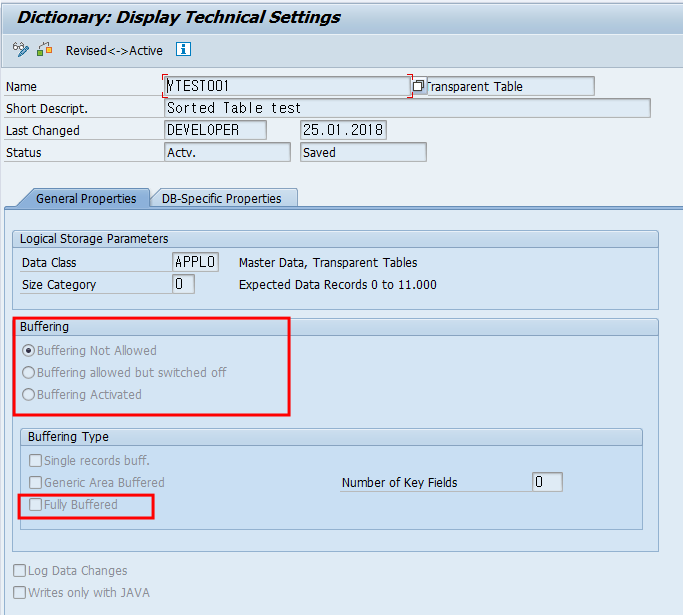Viewport: 683px width, 615px height.
Task: Switch to General Properties tab
Action: (x=86, y=199)
